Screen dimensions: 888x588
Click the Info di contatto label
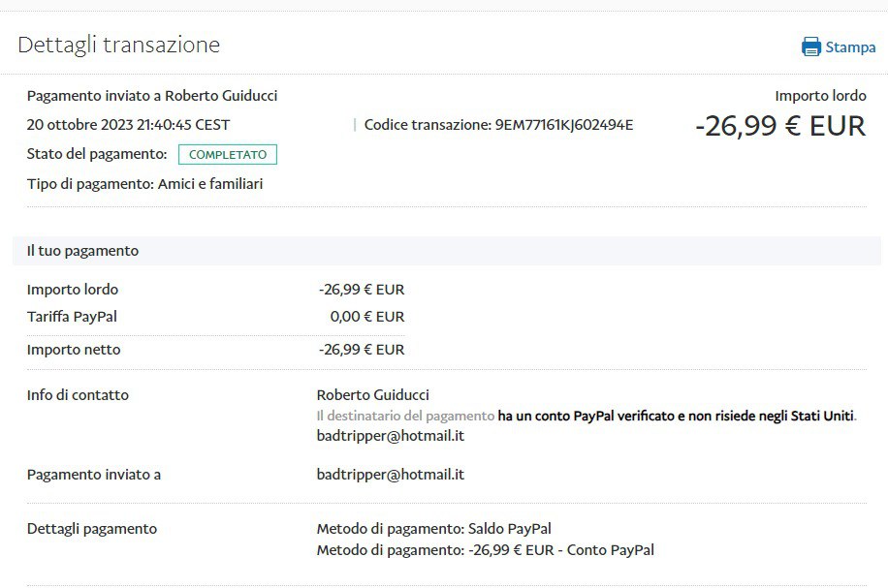tap(78, 395)
